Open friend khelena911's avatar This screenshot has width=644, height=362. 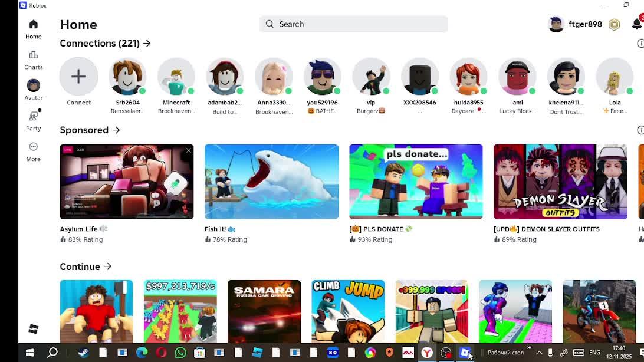[566, 77]
